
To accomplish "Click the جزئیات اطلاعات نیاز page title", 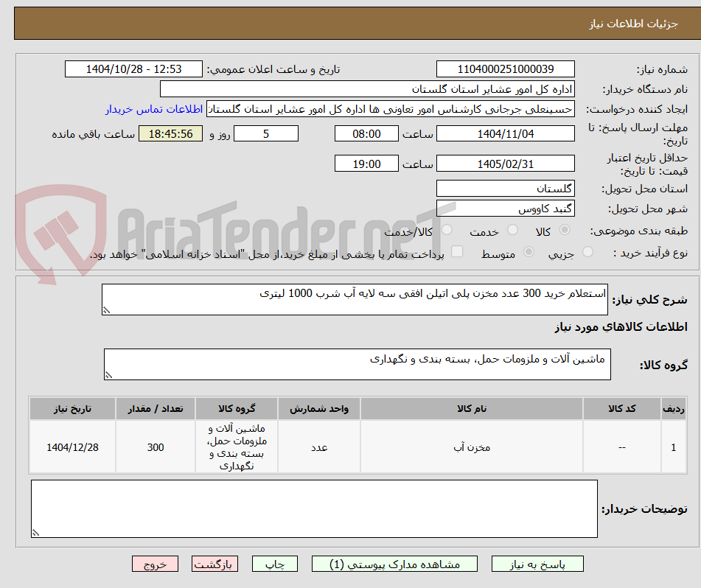I will coord(633,24).
